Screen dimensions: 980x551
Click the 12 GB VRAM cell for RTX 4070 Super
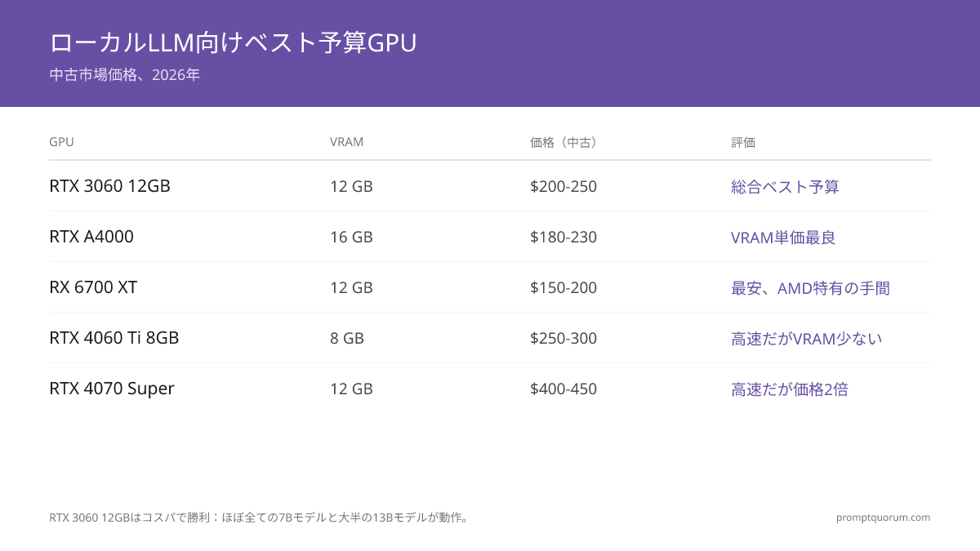pos(351,389)
